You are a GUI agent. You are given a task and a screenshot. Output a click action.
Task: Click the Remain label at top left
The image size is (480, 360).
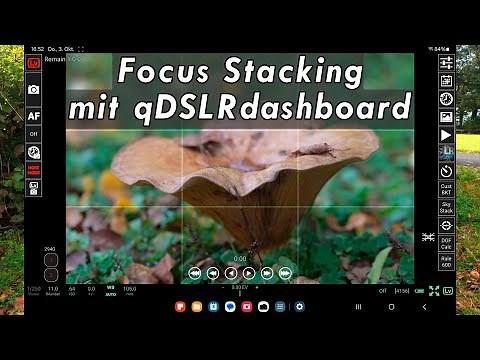pyautogui.click(x=55, y=59)
